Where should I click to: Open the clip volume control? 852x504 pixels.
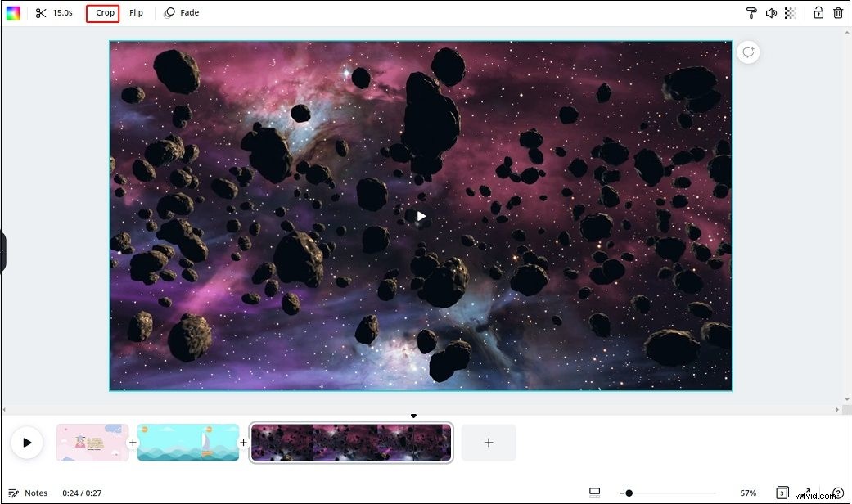772,12
